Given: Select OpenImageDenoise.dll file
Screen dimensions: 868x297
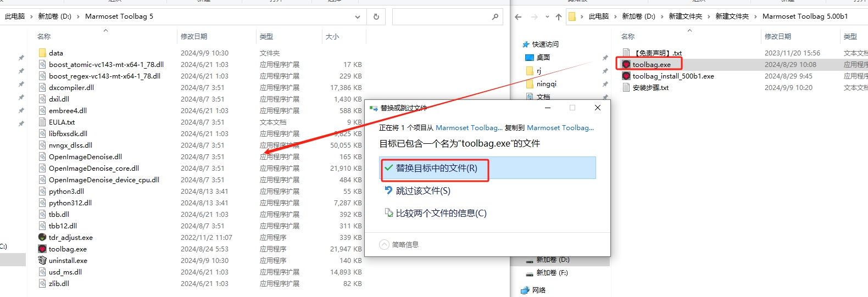Looking at the screenshot, I should (85, 156).
